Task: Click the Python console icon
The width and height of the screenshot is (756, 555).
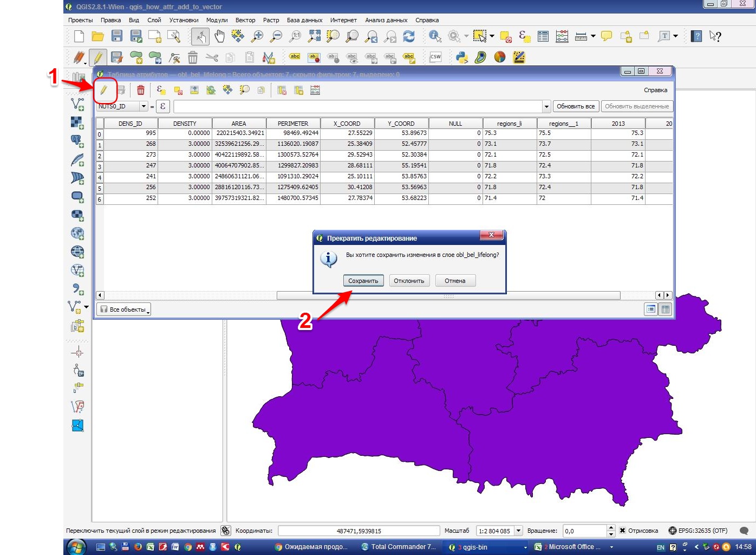Action: pos(462,57)
